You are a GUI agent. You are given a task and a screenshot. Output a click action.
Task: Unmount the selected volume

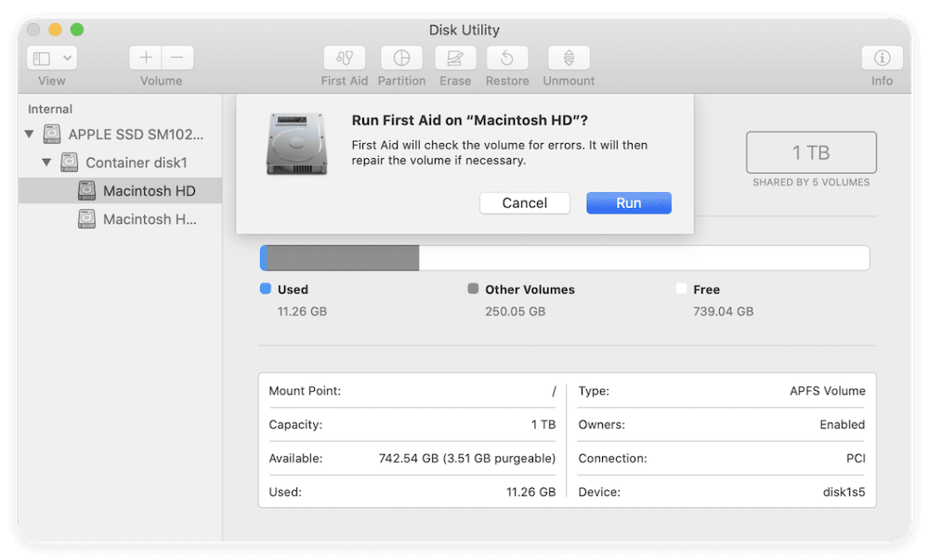click(569, 58)
